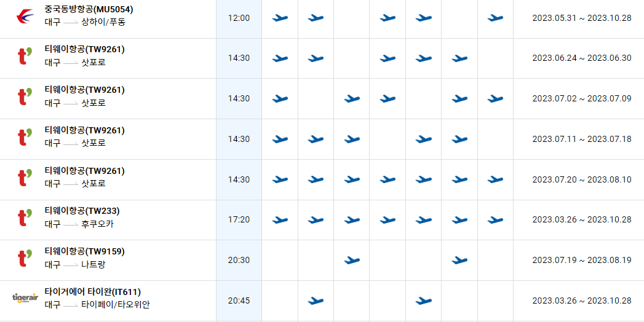Click the 대구 to 타이페이/타오위안 route text
The image size is (644, 322).
[97, 305]
